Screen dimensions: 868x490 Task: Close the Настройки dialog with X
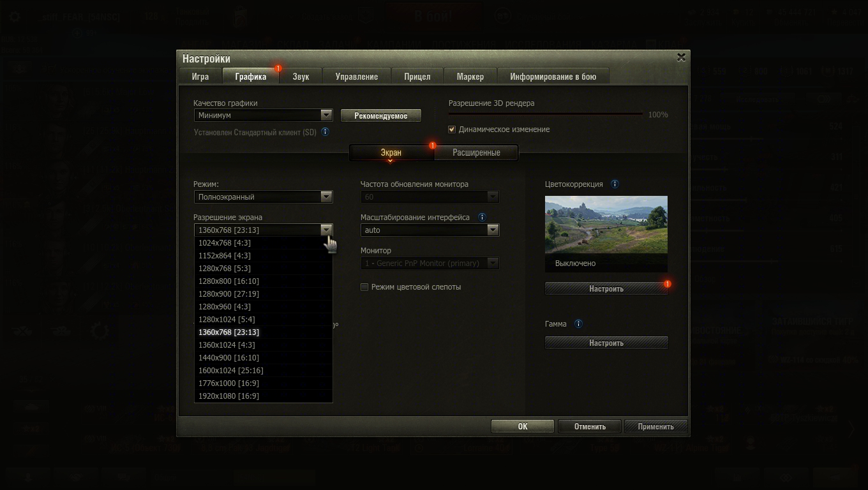pos(681,57)
